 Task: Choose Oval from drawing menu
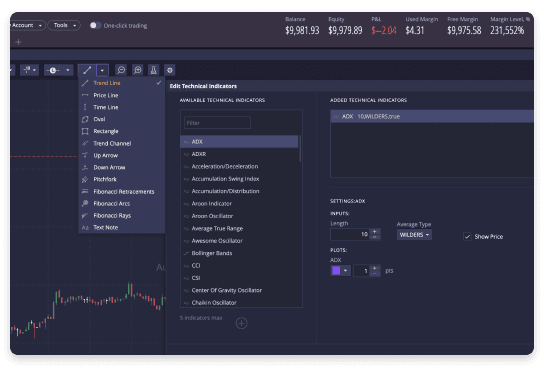[x=121, y=119]
